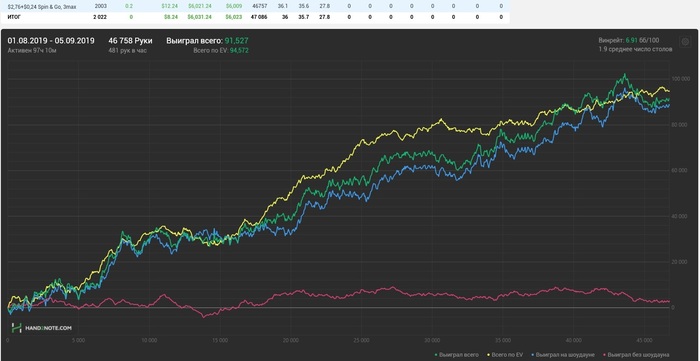
Task: Click the '$6,009' cell
Action: (x=233, y=6)
